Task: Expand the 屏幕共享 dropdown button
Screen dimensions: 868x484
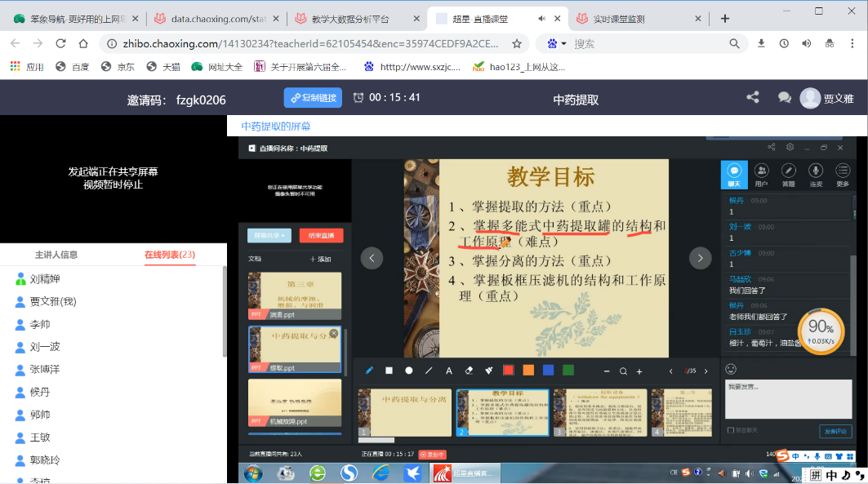Action: coord(269,236)
